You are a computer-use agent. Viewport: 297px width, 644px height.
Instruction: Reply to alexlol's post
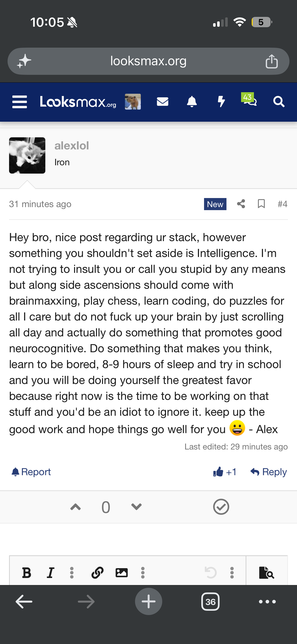pos(269,472)
